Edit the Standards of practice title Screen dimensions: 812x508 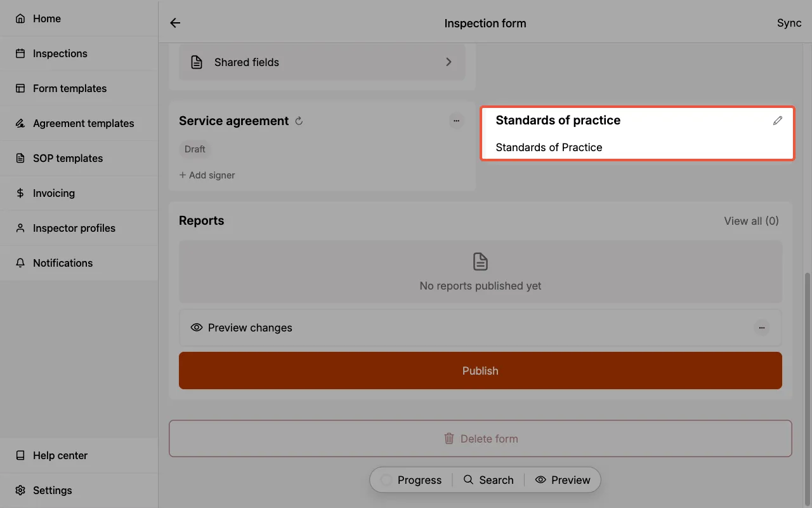pos(778,120)
